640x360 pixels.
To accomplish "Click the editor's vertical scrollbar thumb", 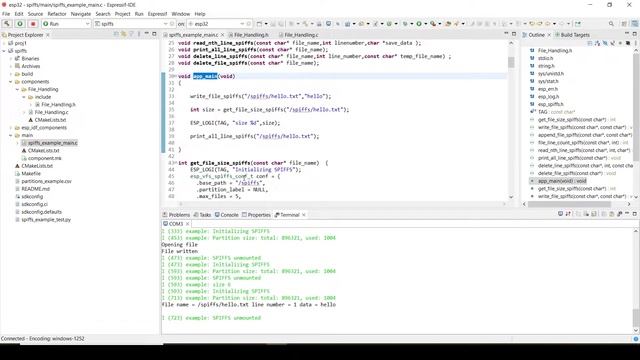I will 511,62.
